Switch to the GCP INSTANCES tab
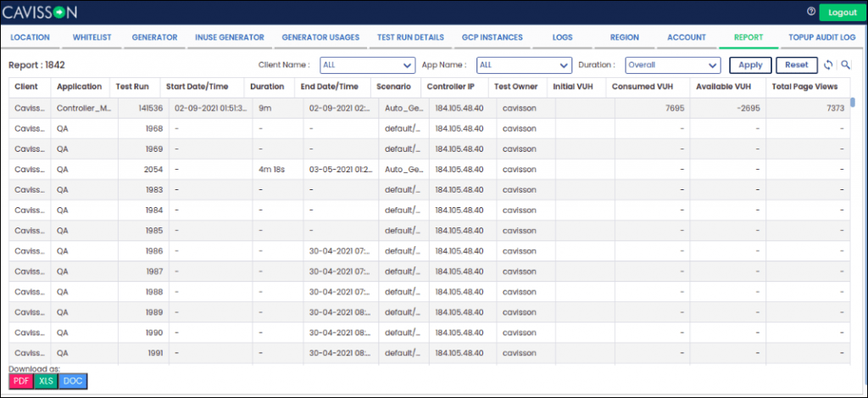The image size is (868, 398). tap(492, 37)
